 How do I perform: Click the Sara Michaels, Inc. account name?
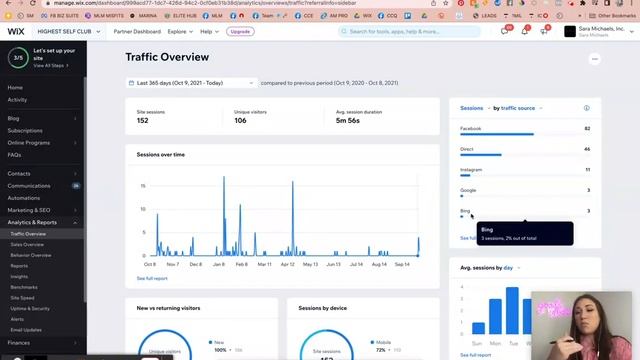pos(601,29)
